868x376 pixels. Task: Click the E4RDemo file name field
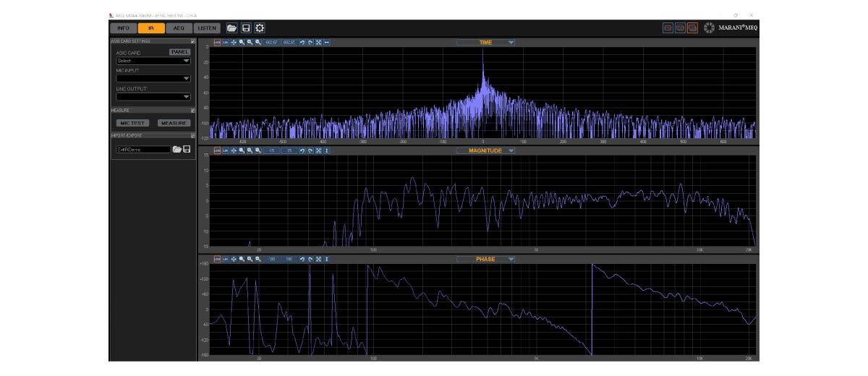point(142,149)
